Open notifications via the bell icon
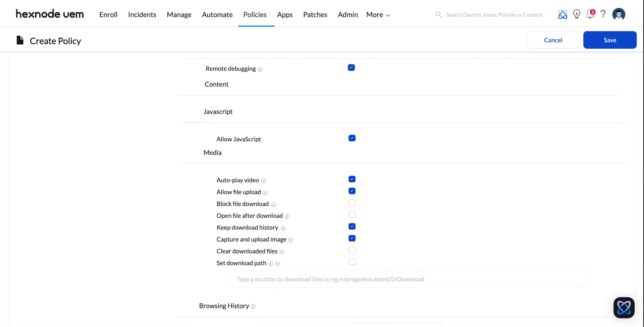644x327 pixels. click(x=590, y=14)
